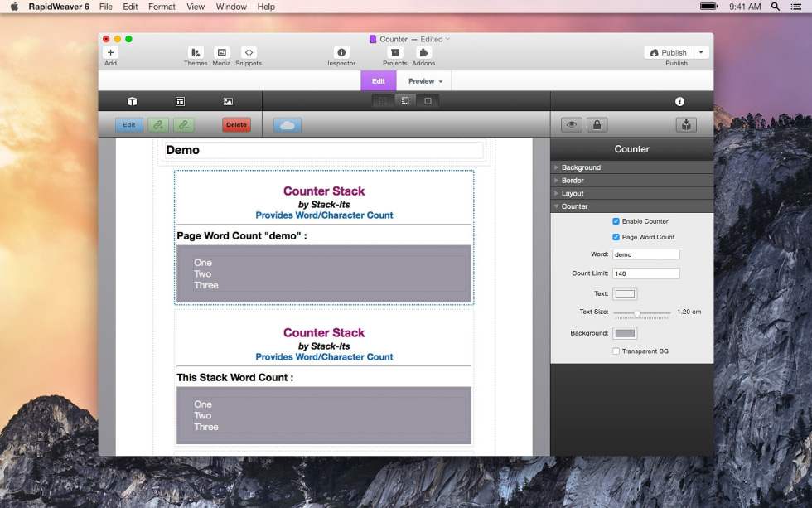Click the blue Edit stack button
The height and width of the screenshot is (508, 812).
[129, 125]
